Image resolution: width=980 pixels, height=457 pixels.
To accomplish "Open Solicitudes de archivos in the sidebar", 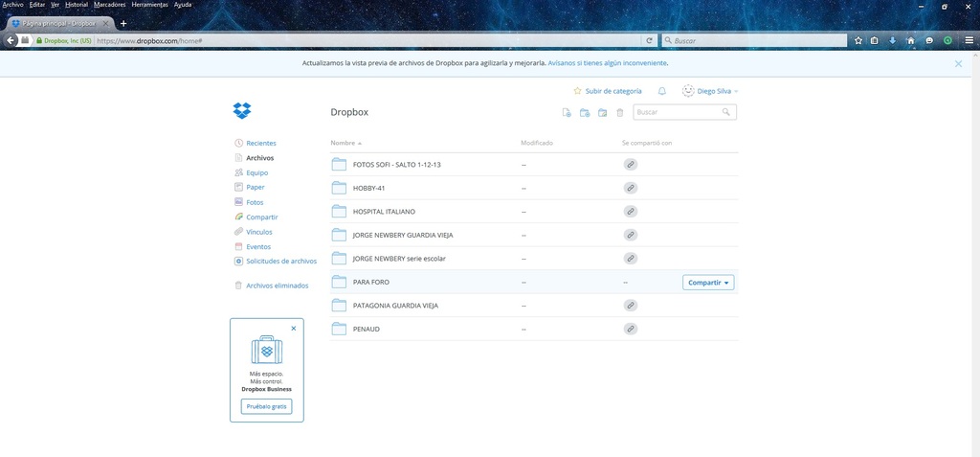I will click(281, 261).
